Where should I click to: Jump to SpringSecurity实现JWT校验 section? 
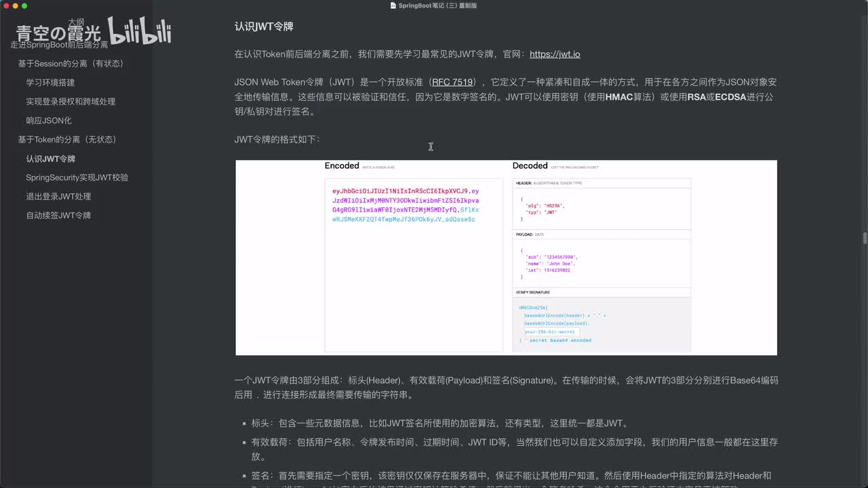pos(77,178)
